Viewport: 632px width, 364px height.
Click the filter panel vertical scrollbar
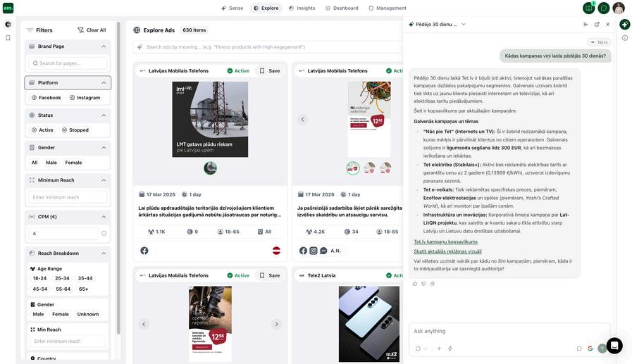pos(118,178)
